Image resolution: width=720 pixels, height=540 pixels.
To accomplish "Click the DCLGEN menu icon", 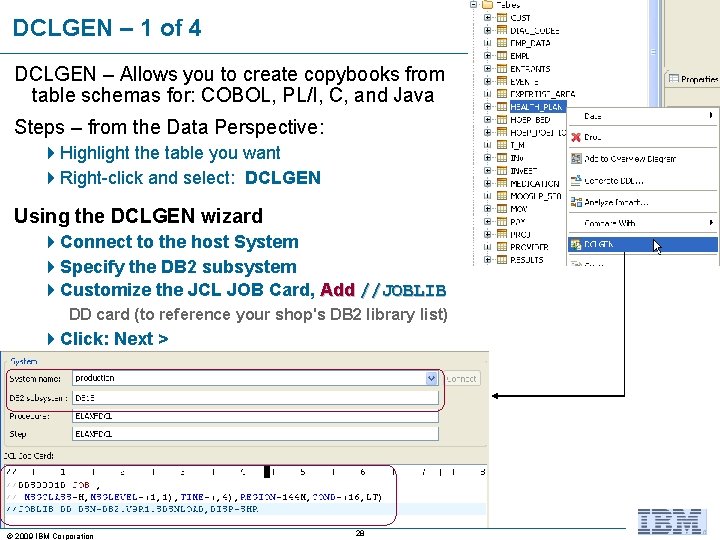I will point(576,244).
